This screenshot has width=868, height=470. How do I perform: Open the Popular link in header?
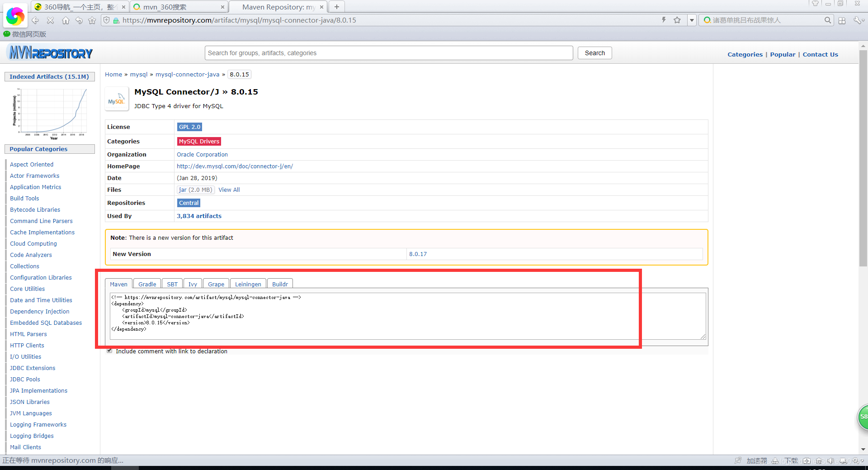pyautogui.click(x=783, y=54)
